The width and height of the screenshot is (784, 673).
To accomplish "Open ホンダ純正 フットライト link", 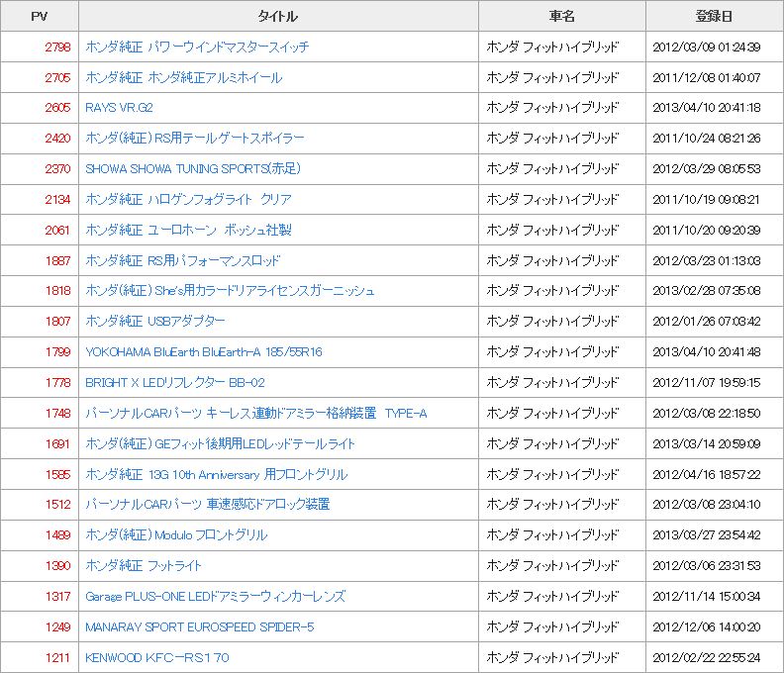I will (x=143, y=565).
